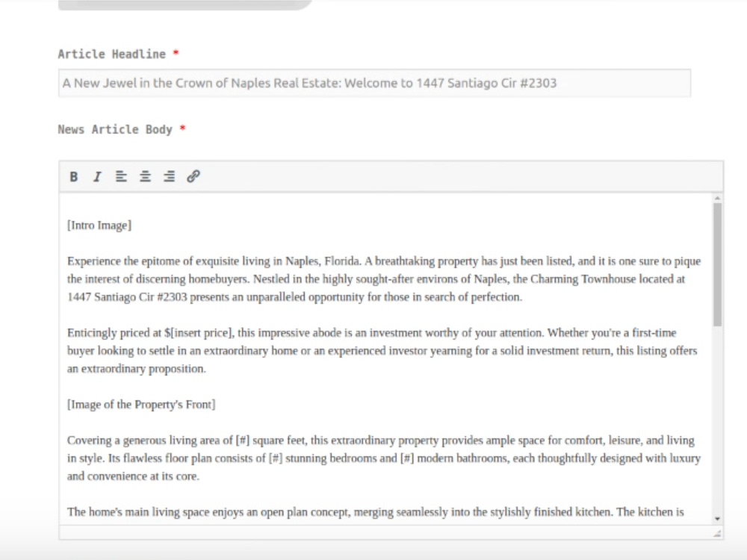
Task: Toggle bold formatting in the editor toolbar
Action: 73,177
